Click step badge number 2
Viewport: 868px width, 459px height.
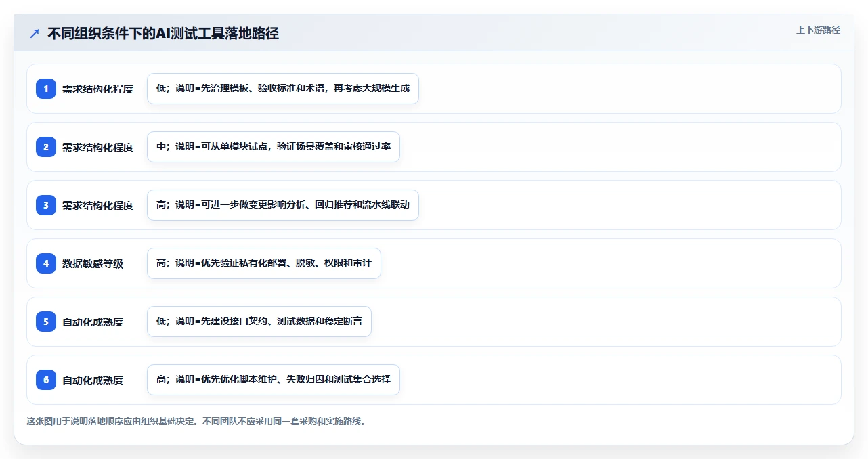[x=46, y=147]
